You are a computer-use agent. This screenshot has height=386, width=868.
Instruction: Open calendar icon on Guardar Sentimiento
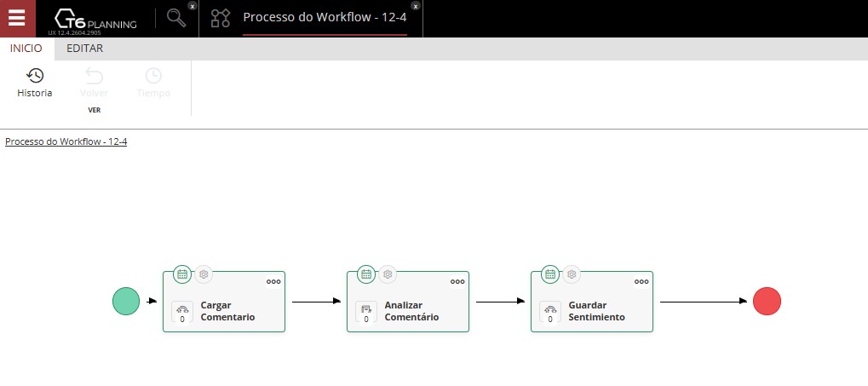point(549,274)
